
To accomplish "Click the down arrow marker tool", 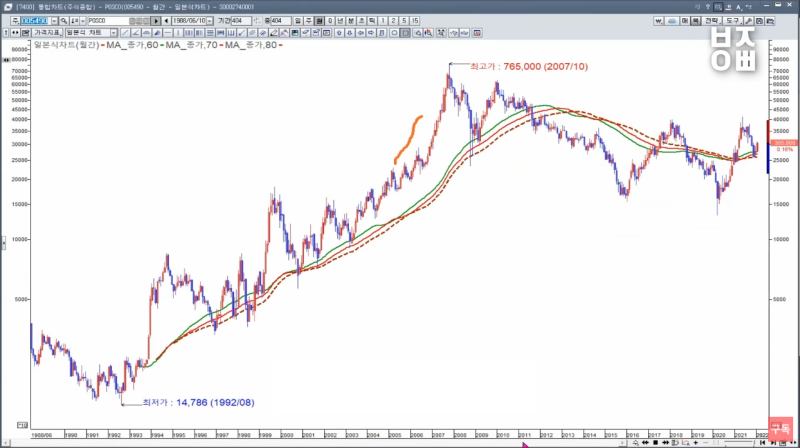I will (x=350, y=33).
